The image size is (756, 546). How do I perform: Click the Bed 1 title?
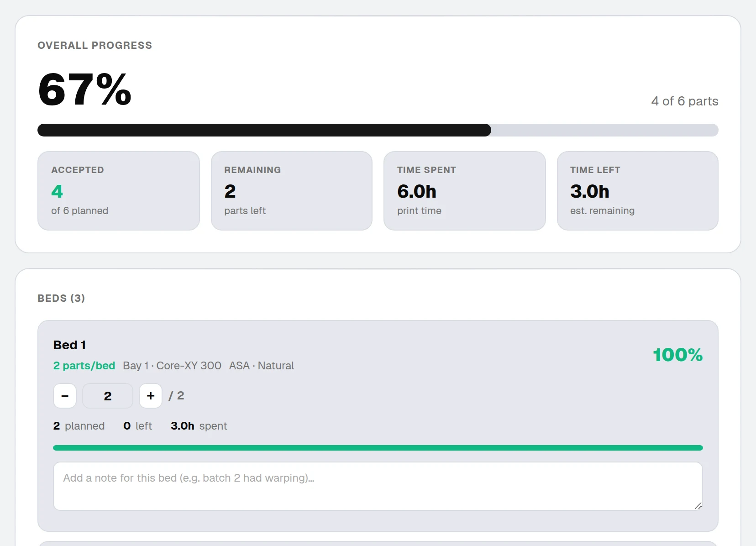coord(69,345)
